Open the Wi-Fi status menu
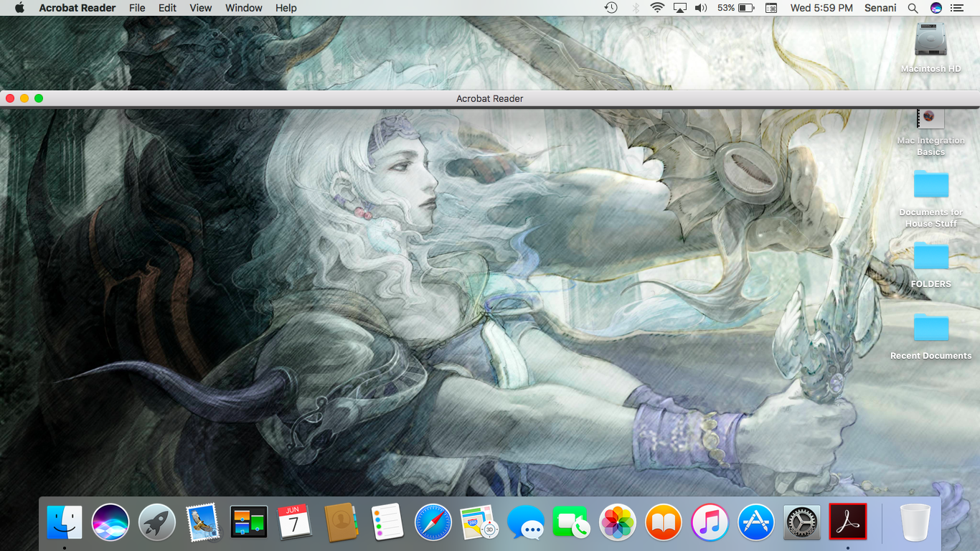The image size is (980, 551). click(x=657, y=8)
